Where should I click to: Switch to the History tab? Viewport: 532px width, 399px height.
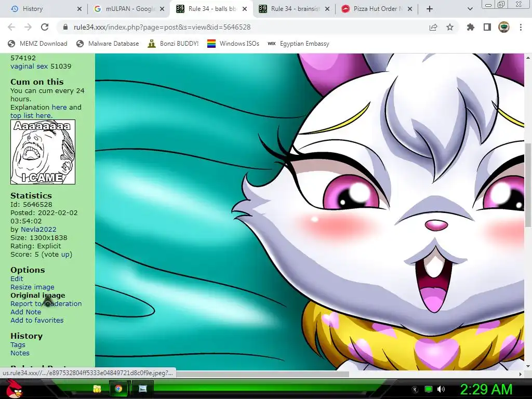[44, 9]
